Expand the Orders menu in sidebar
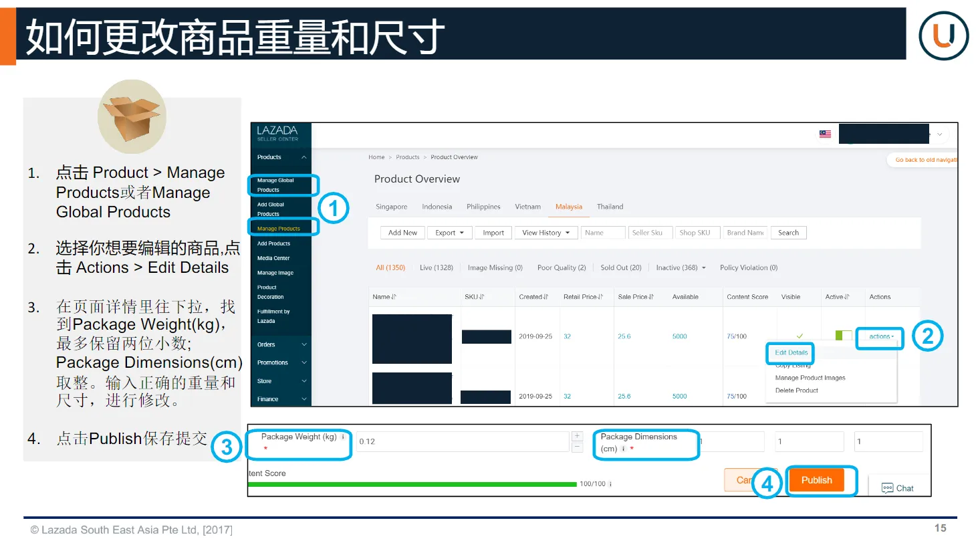 (x=279, y=344)
